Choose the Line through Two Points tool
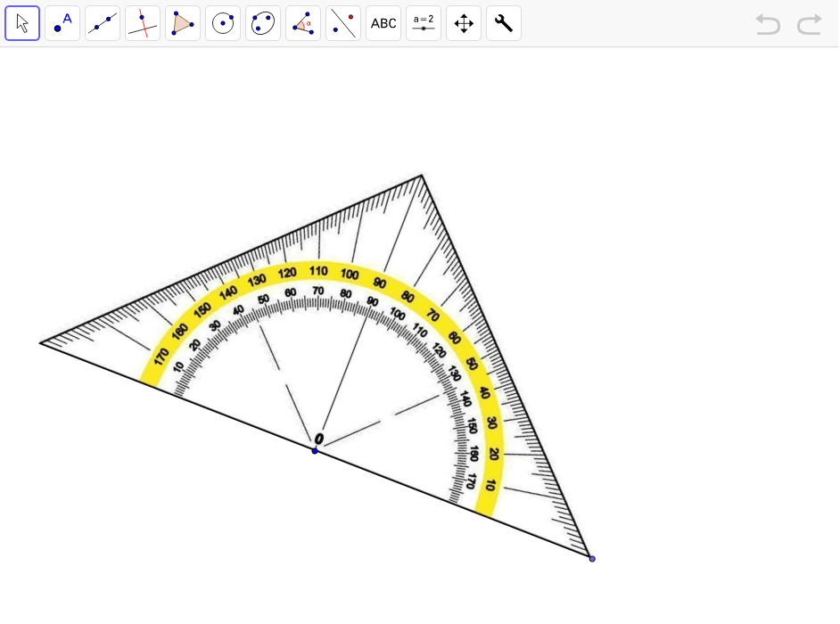Screen dimensions: 840x624 coord(103,23)
